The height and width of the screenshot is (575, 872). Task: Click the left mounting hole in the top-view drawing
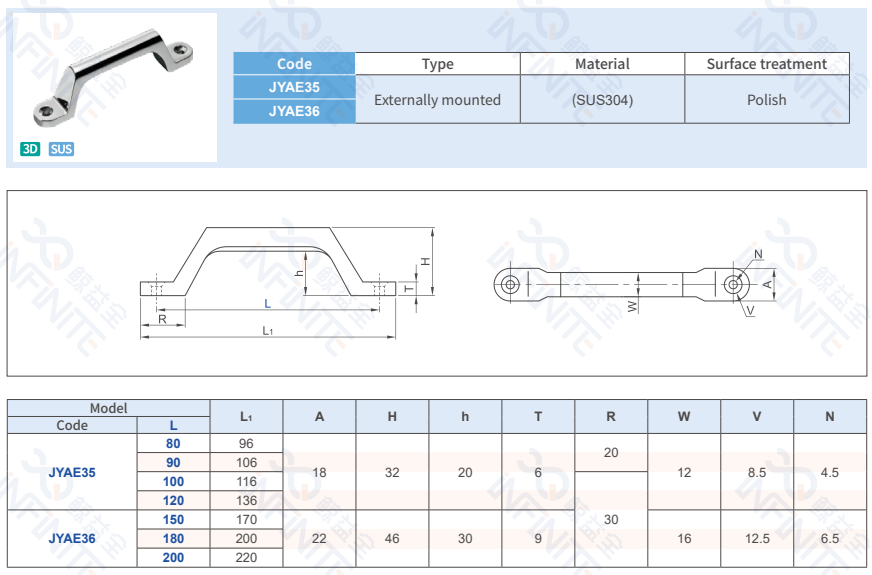[511, 285]
